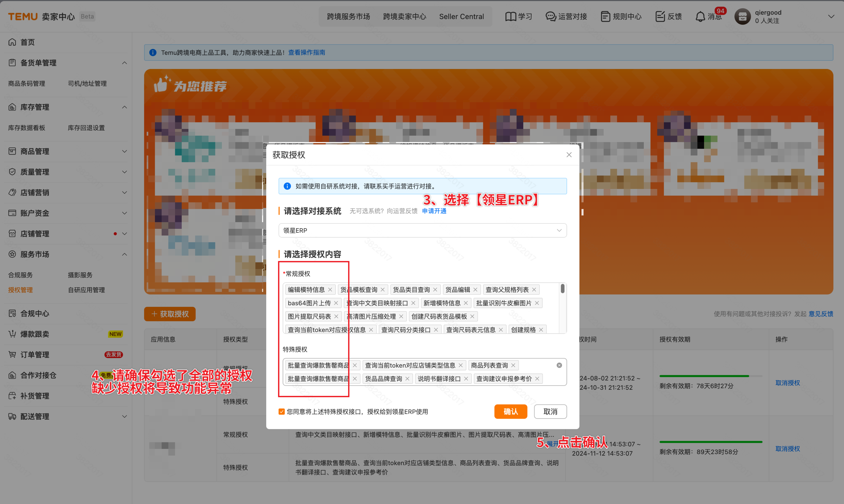The image size is (844, 504).
Task: Expand the 店铺管理 section
Action: [x=125, y=234]
